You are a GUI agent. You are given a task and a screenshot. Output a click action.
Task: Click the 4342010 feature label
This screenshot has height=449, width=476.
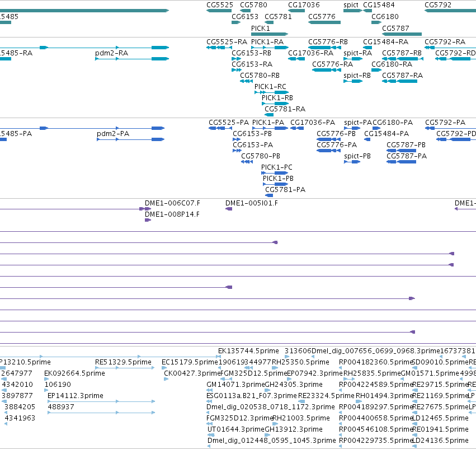(17, 385)
